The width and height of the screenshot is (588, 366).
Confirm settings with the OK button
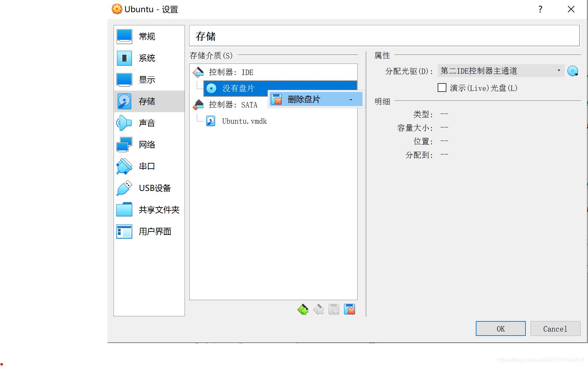coord(500,328)
